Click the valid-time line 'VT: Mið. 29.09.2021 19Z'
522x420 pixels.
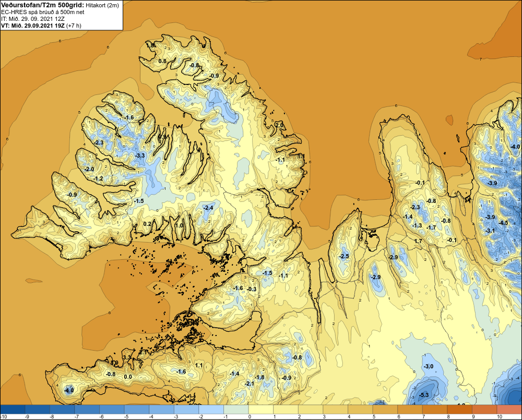click(33, 25)
